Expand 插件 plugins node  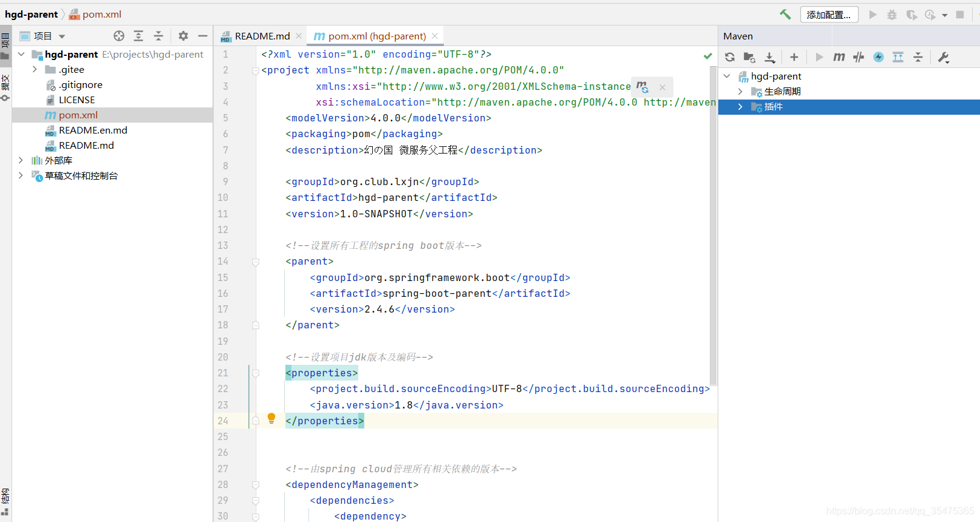[740, 106]
